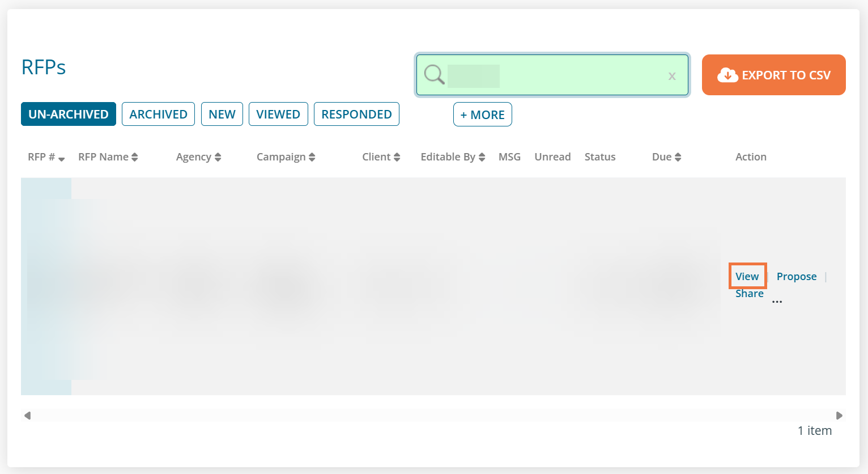Select the UN-ARCHIVED filter
This screenshot has height=474, width=868.
pyautogui.click(x=69, y=114)
